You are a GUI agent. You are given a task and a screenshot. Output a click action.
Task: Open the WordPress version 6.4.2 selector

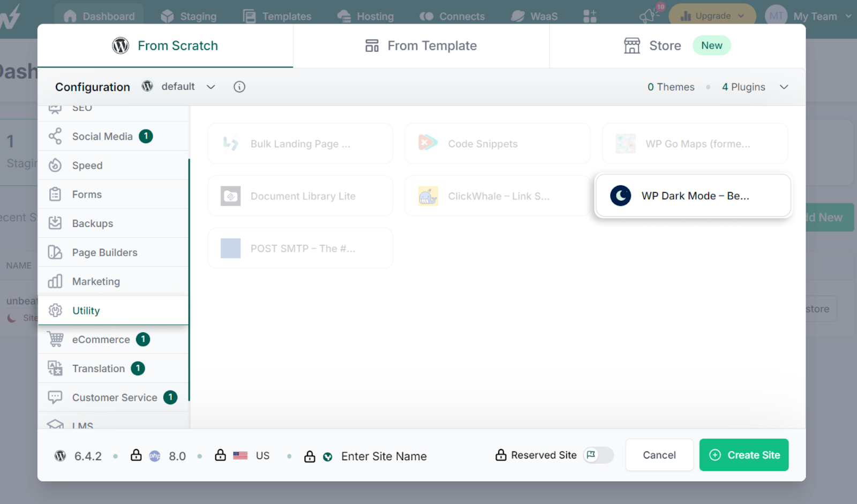coord(78,456)
